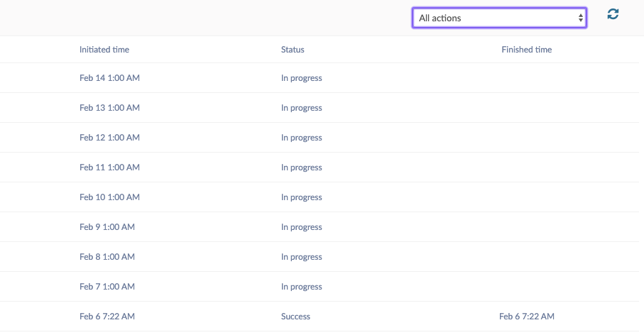This screenshot has height=335, width=644.
Task: Click the Feb 9 1:00 AM entry
Action: (x=107, y=227)
